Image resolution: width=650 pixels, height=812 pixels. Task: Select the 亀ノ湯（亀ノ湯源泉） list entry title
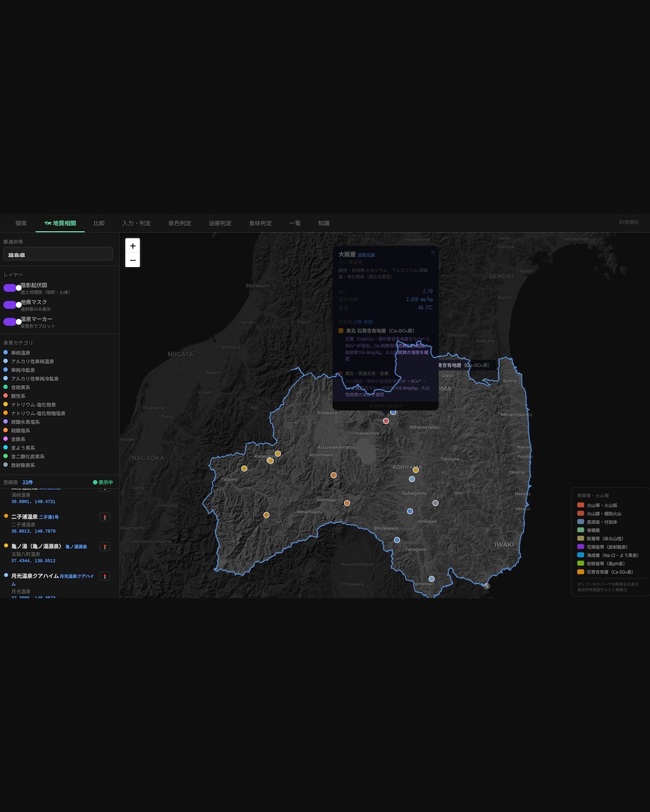(36, 546)
